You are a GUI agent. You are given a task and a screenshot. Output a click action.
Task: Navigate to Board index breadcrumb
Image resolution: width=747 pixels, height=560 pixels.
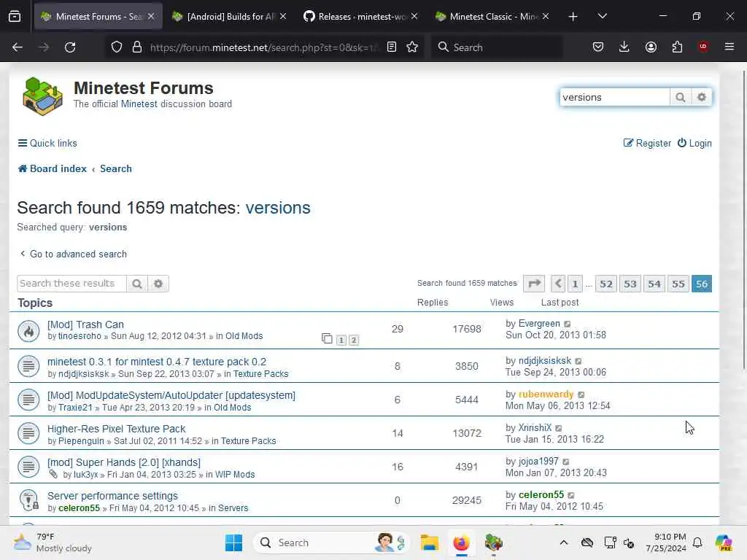click(x=53, y=168)
